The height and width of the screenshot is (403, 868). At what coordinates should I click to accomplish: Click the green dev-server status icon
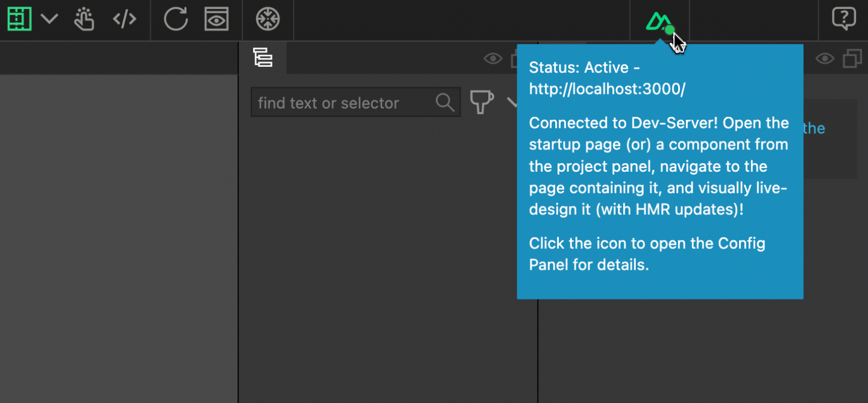point(659,20)
